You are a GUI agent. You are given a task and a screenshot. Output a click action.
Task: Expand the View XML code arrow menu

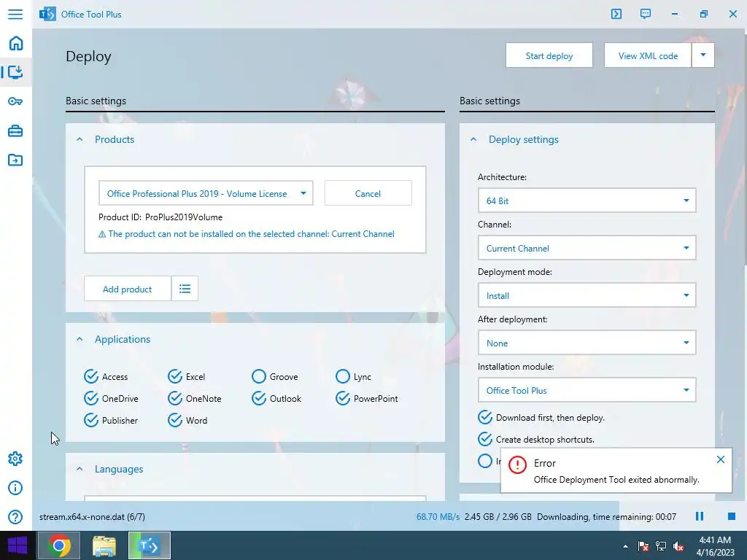point(703,55)
